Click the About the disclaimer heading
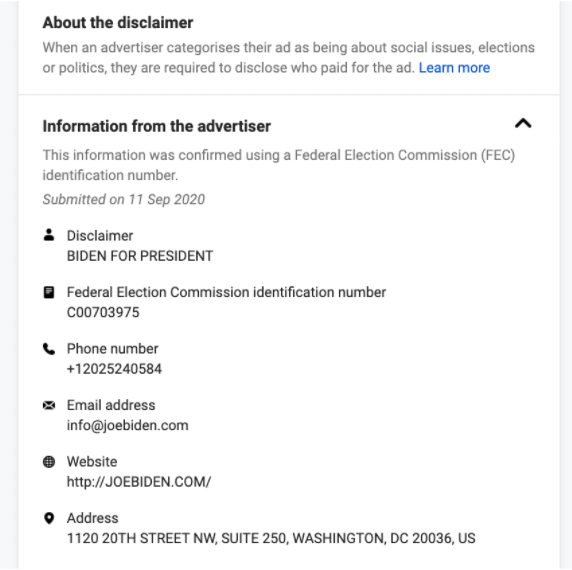Screen dimensions: 572x570 click(118, 23)
